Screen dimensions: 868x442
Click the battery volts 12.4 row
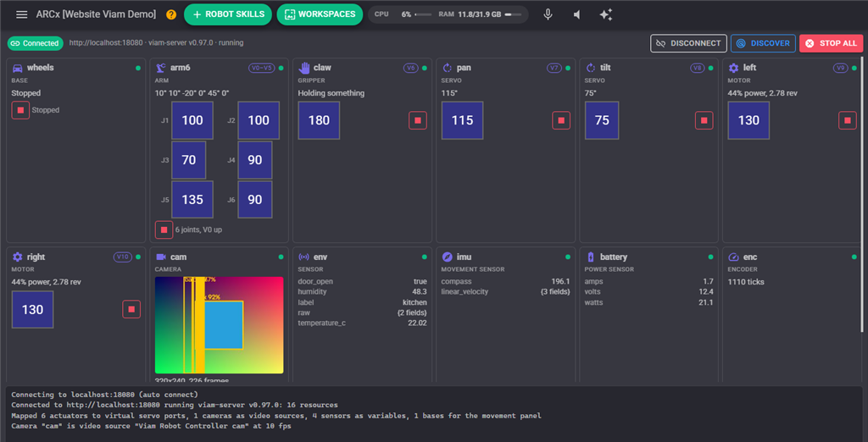[x=648, y=291]
